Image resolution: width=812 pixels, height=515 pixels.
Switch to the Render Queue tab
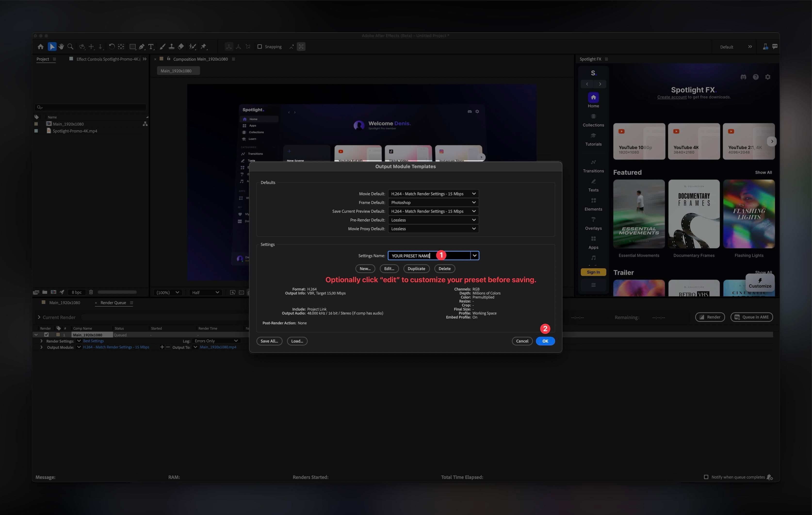(113, 303)
